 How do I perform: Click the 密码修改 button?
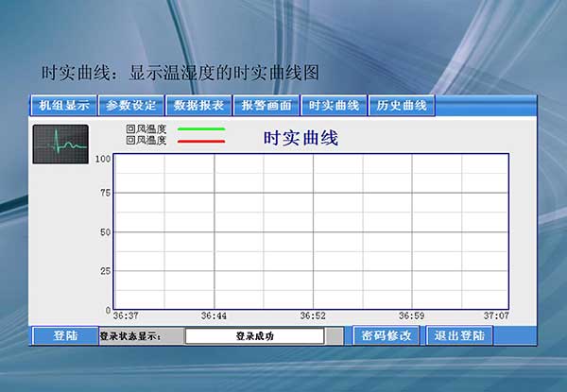pos(387,335)
